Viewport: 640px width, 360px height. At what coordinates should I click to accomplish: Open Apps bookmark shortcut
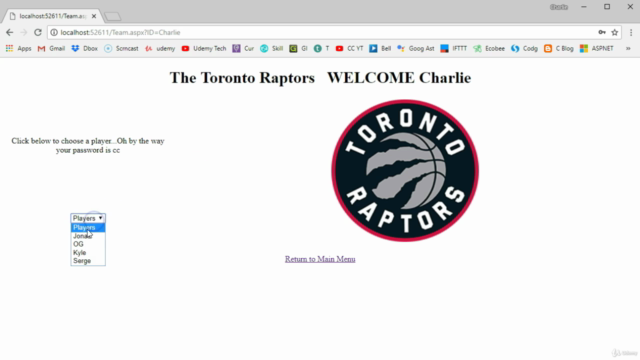(x=18, y=49)
